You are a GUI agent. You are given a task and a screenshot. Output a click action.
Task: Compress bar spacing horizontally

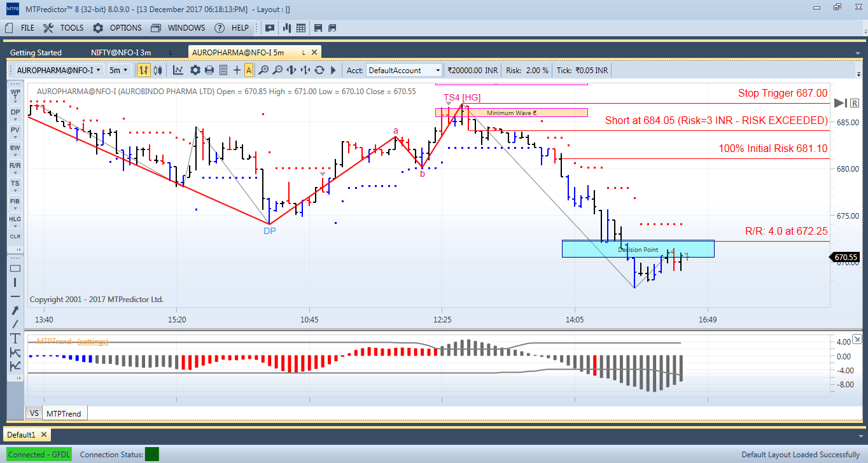[305, 70]
